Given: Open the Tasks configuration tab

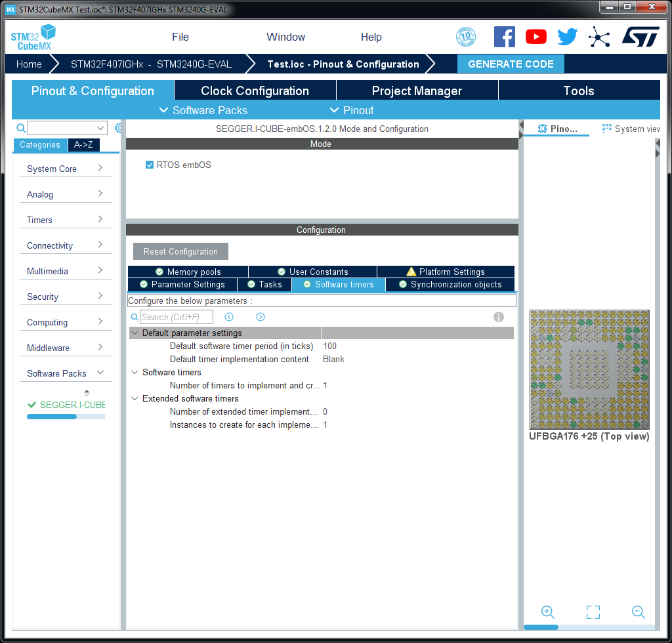Looking at the screenshot, I should (264, 284).
